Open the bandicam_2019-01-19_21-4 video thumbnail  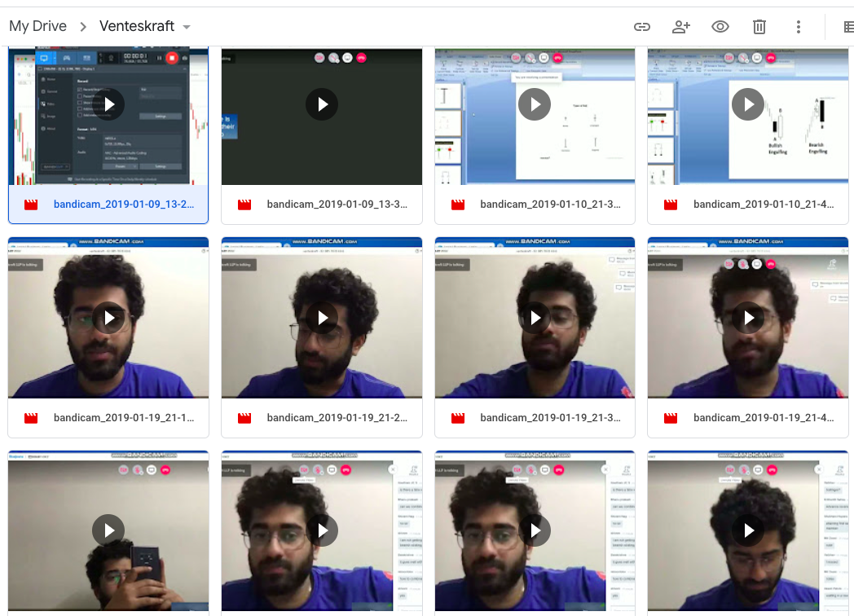click(747, 318)
